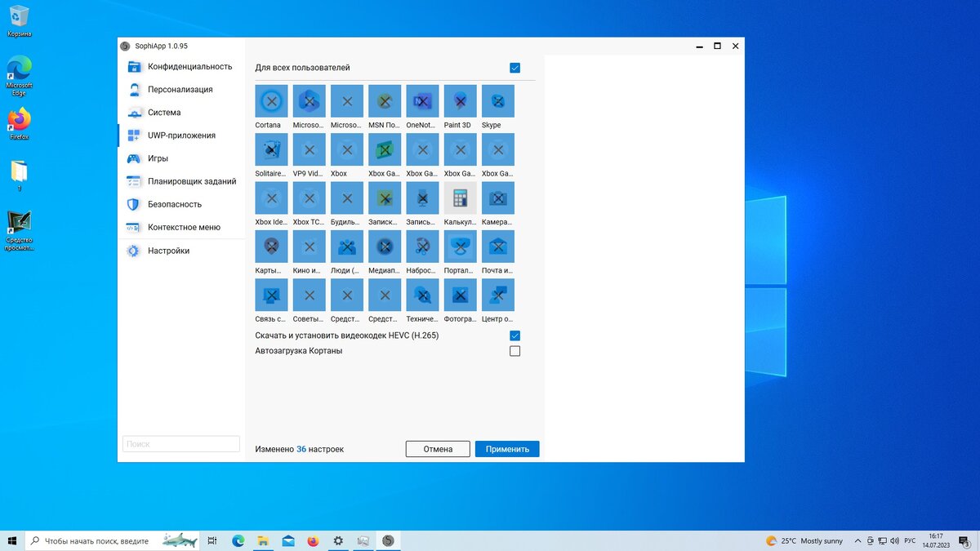Select the Кино и ТВ app tile
Viewport: 980px width, 551px height.
click(310, 246)
